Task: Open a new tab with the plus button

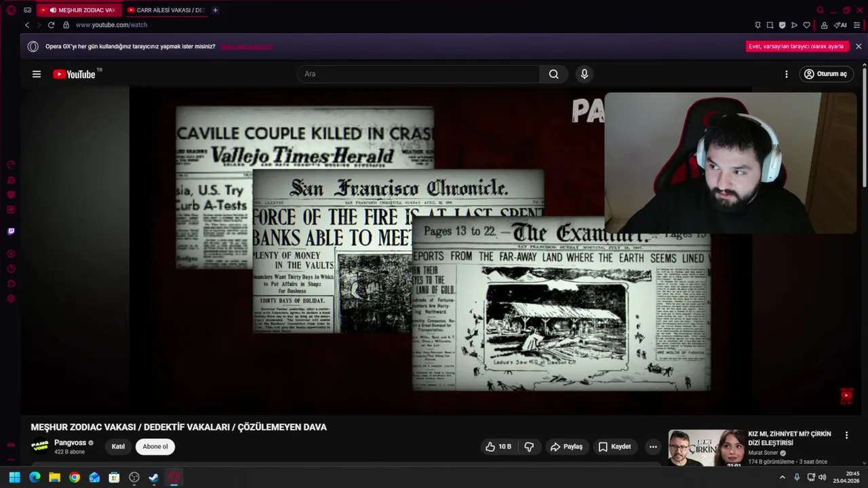Action: click(215, 10)
